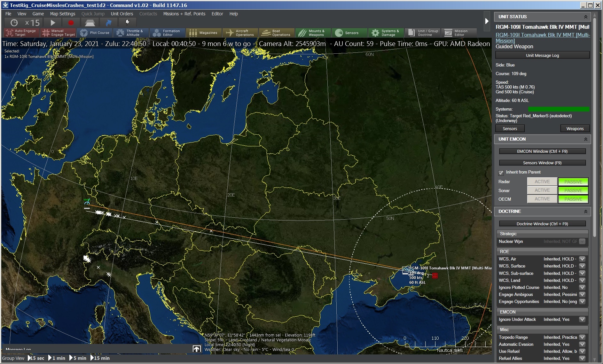Open Missions + Ref. Points menu
Image resolution: width=603 pixels, height=364 pixels.
pyautogui.click(x=184, y=14)
